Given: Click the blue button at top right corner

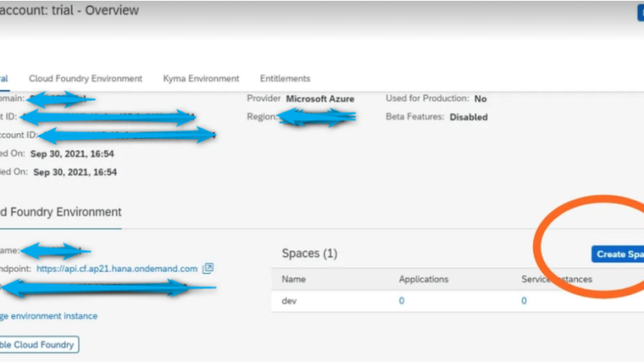Looking at the screenshot, I should click(x=640, y=12).
